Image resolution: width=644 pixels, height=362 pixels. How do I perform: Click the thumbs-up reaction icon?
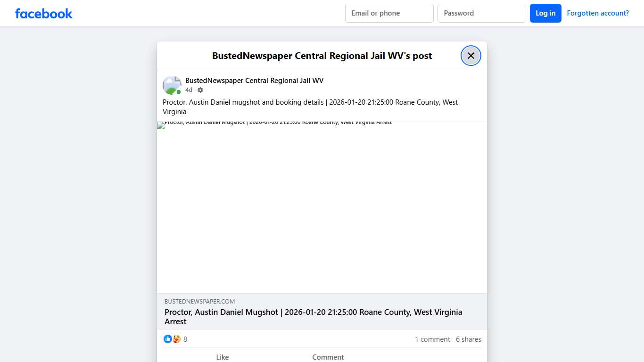point(168,339)
